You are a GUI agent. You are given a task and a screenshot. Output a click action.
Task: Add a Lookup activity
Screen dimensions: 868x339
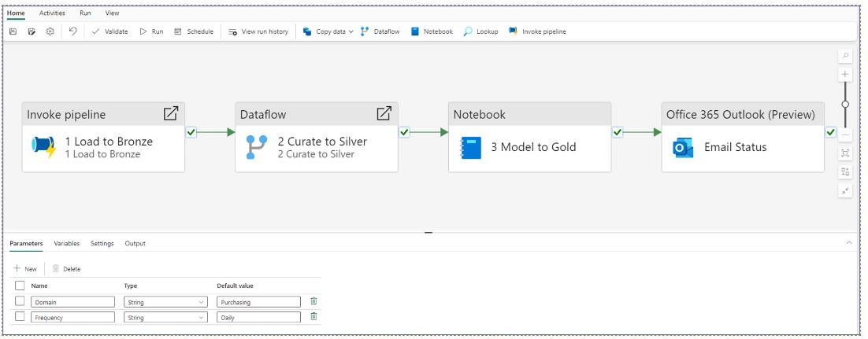pos(480,31)
